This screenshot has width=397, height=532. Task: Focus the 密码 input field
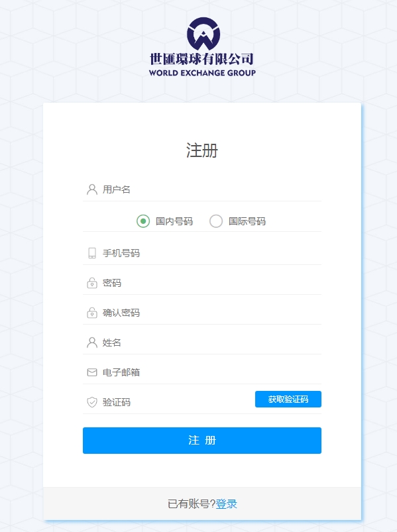tap(202, 283)
